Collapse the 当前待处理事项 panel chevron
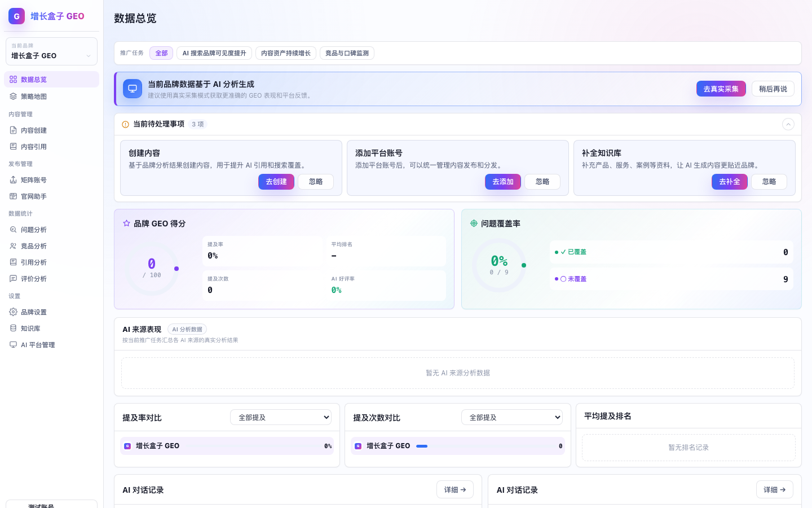The width and height of the screenshot is (812, 508). click(788, 124)
